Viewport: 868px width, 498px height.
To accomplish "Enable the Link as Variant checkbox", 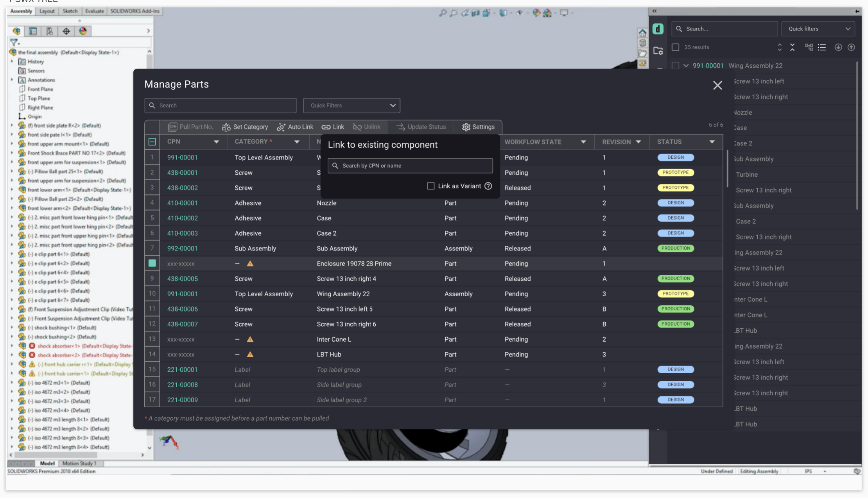I will 430,186.
